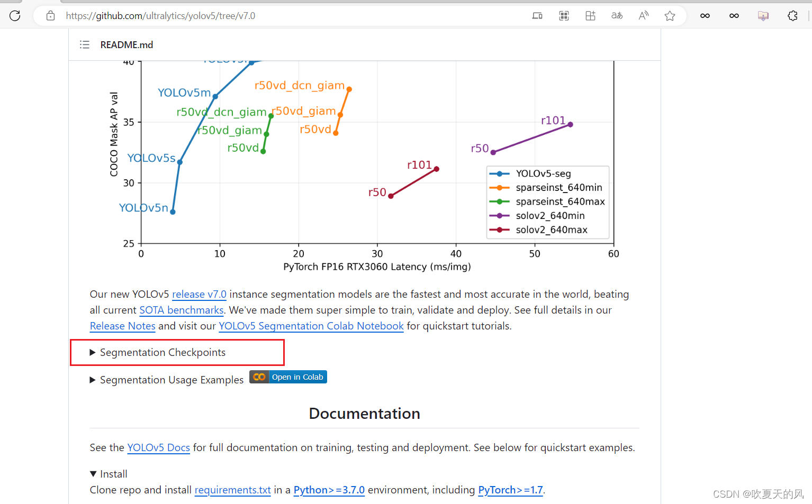This screenshot has width=812, height=504.
Task: Click the read aloud icon
Action: click(643, 16)
